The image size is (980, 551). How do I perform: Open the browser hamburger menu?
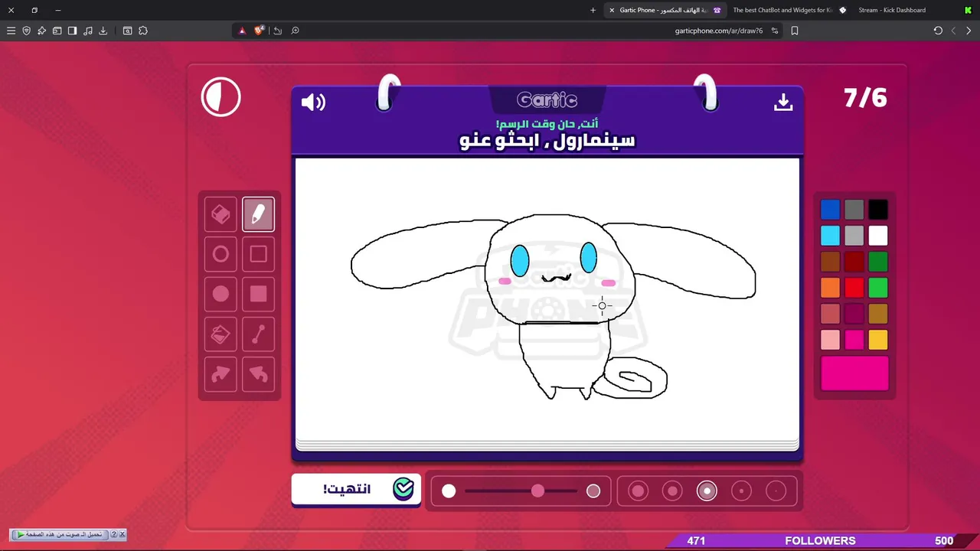click(11, 31)
